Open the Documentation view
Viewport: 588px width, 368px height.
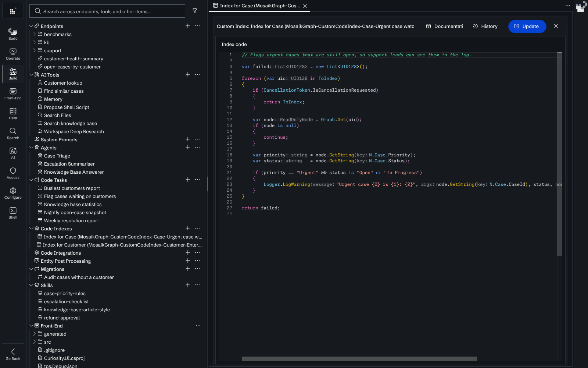click(x=444, y=26)
